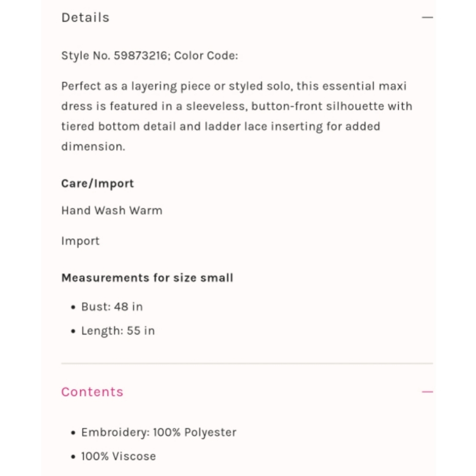Click the Bust: 48 in list item
476x476 pixels.
(112, 307)
